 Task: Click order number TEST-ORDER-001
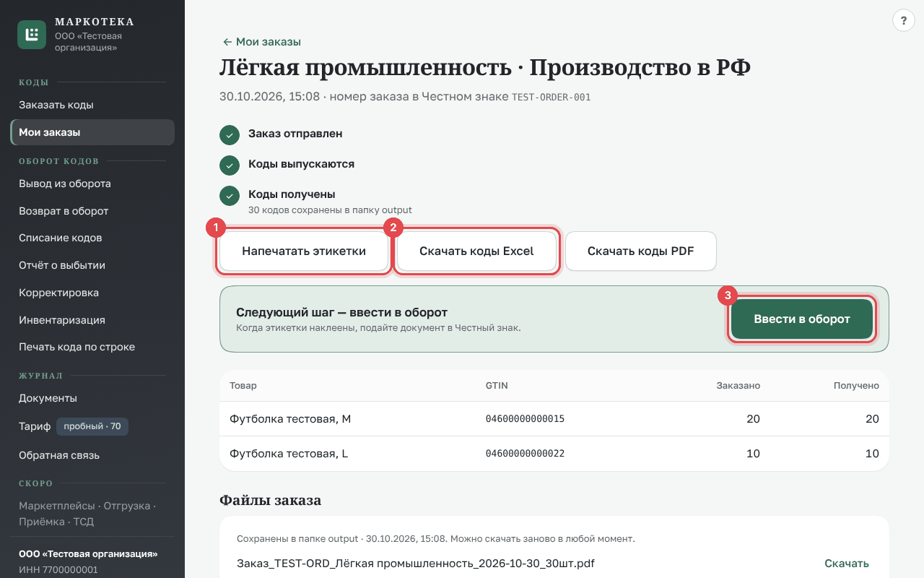tap(552, 97)
